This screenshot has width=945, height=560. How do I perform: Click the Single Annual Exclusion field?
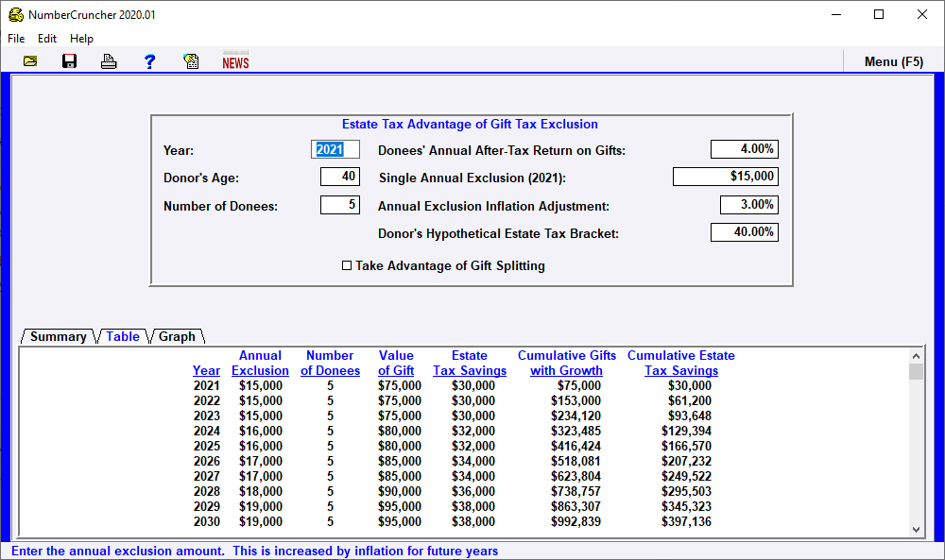click(726, 177)
